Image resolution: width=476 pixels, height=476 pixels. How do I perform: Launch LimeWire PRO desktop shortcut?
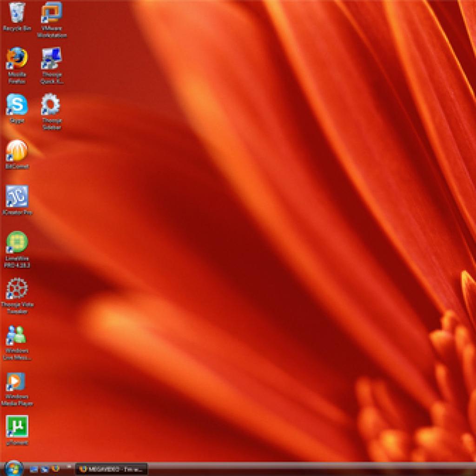click(17, 250)
